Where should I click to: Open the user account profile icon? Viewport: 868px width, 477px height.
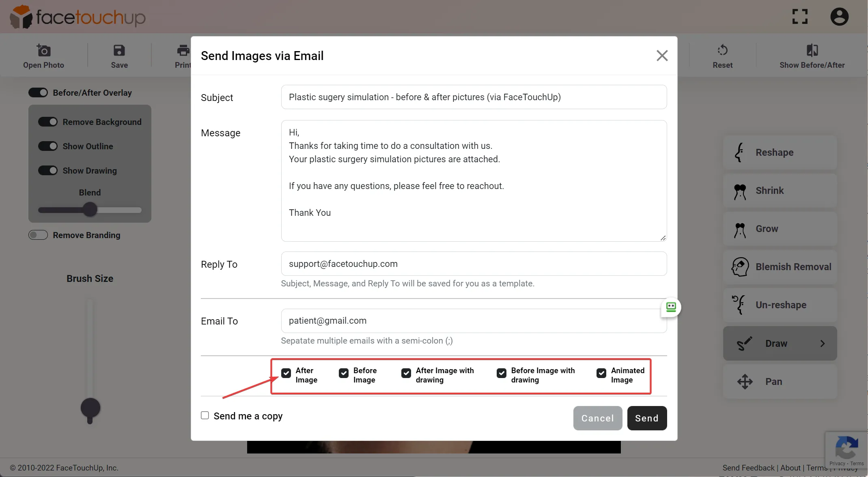tap(839, 17)
